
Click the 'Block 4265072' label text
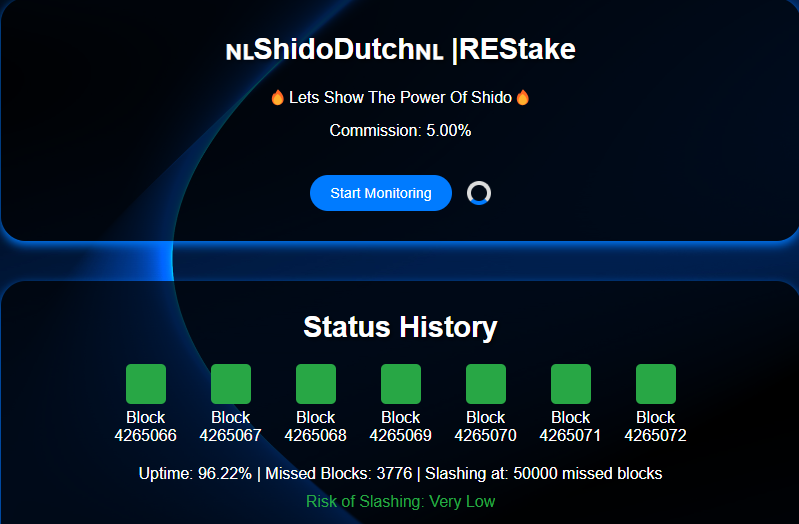tap(656, 426)
